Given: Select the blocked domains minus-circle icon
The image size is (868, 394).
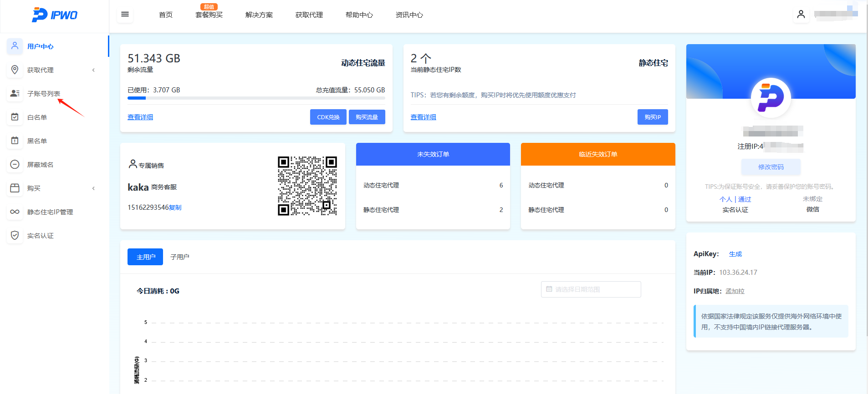Looking at the screenshot, I should [15, 164].
